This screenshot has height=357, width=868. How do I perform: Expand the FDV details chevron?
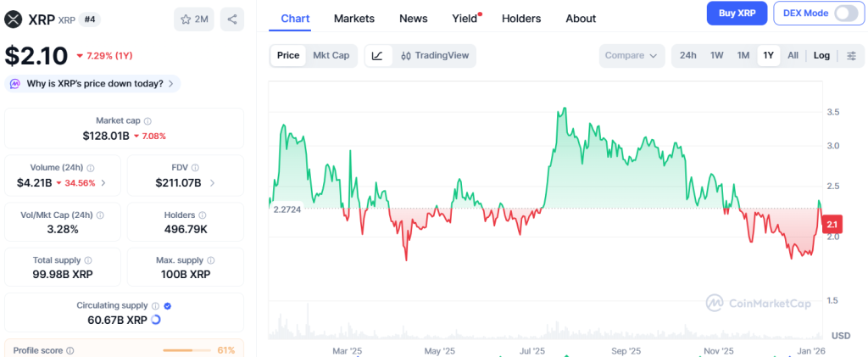[x=213, y=182]
